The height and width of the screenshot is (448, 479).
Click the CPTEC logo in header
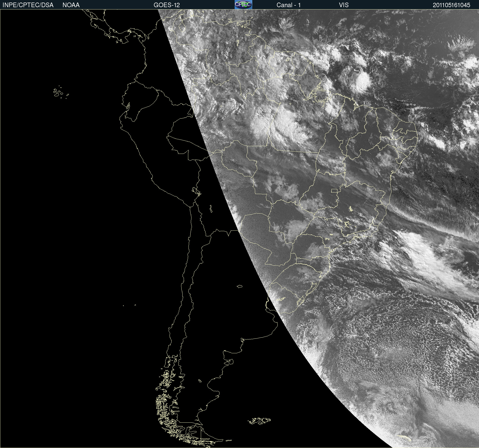(243, 5)
